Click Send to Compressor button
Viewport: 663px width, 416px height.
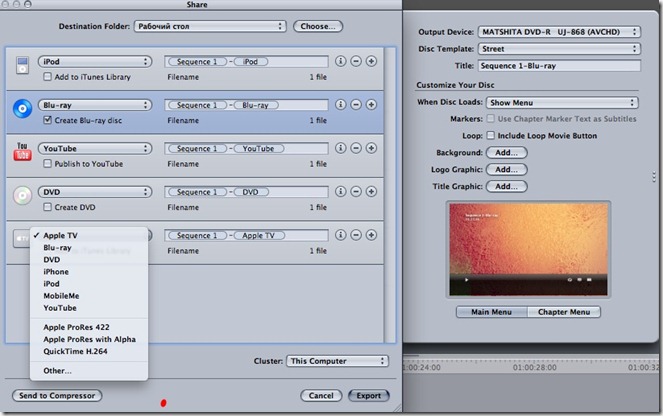point(57,396)
